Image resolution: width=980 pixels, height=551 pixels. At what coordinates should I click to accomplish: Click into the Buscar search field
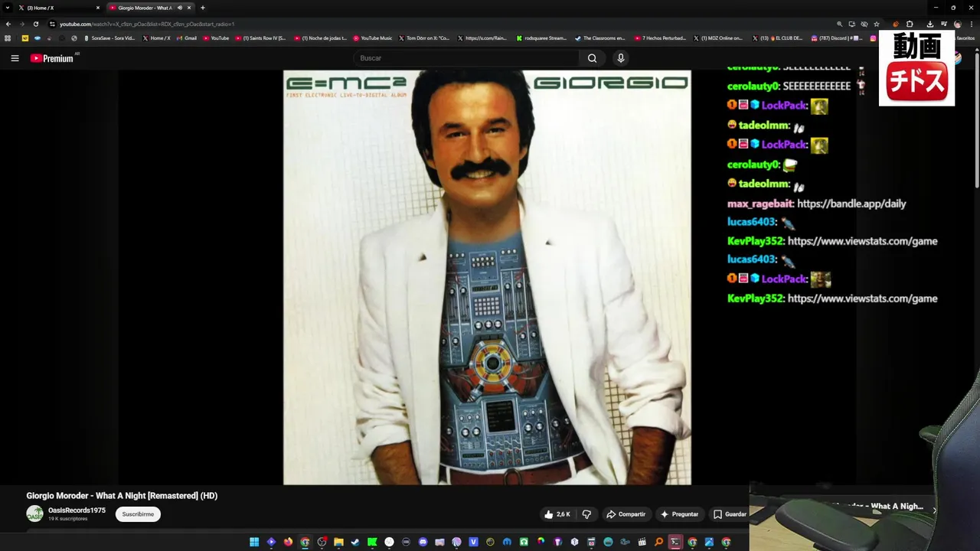click(x=467, y=58)
